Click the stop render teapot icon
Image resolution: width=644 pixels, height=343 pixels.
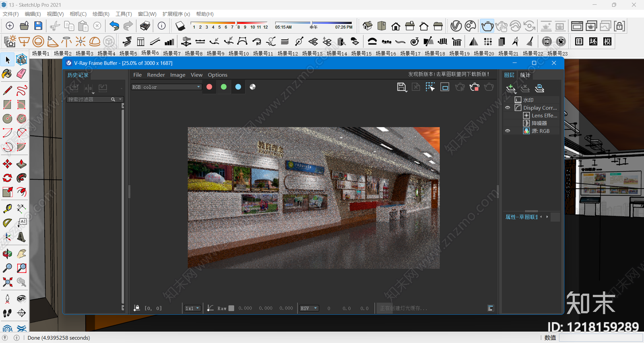(475, 87)
